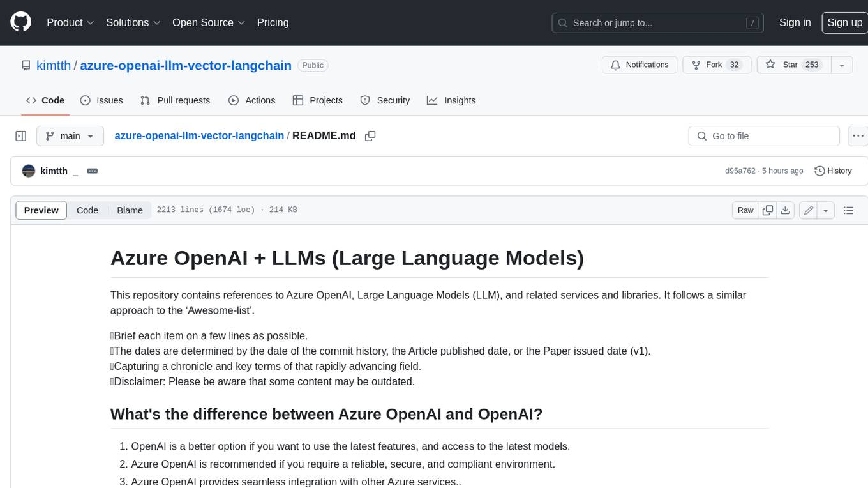868x488 pixels.
Task: Click the Azure OpenAI + LLMs heading
Action: 347,257
